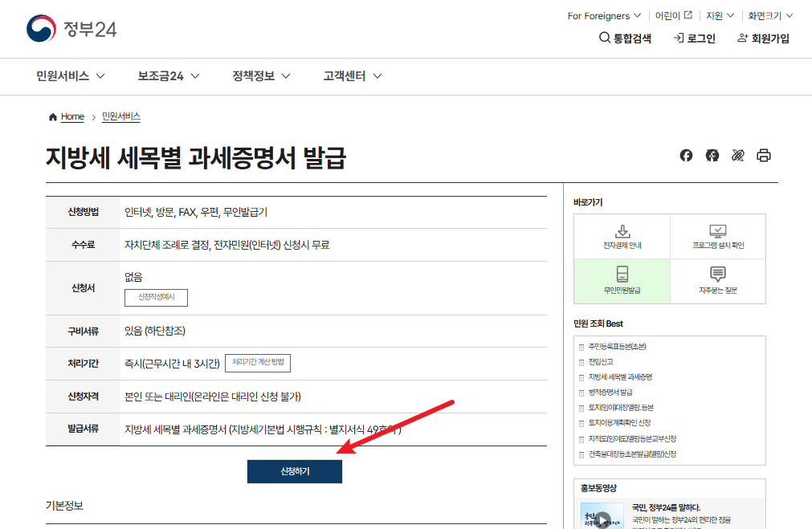Screen dimensions: 812x529
Task: Click the 정부24 logo
Action: (71, 28)
